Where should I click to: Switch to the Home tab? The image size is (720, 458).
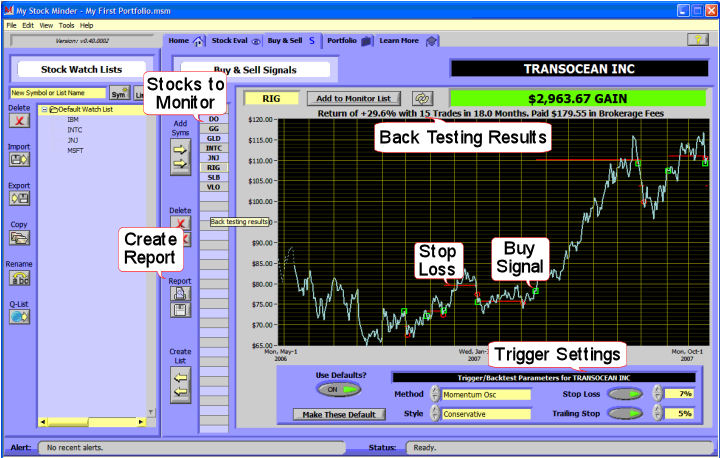coord(185,40)
